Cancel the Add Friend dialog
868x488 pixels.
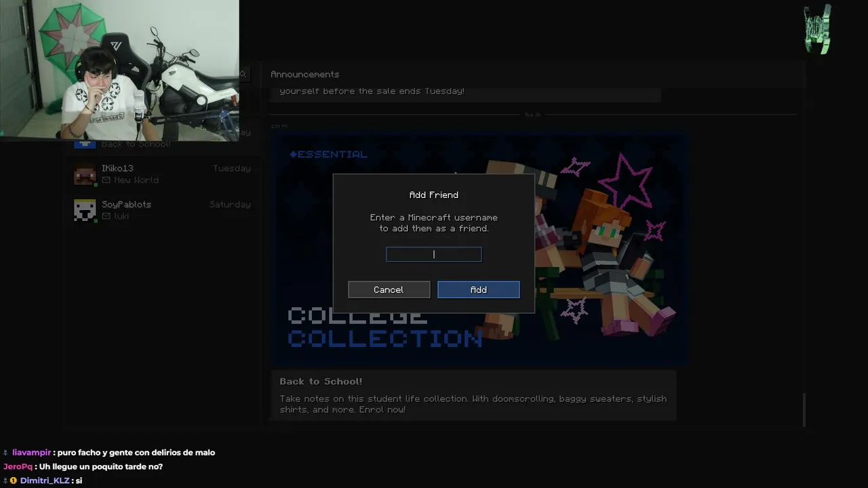389,289
